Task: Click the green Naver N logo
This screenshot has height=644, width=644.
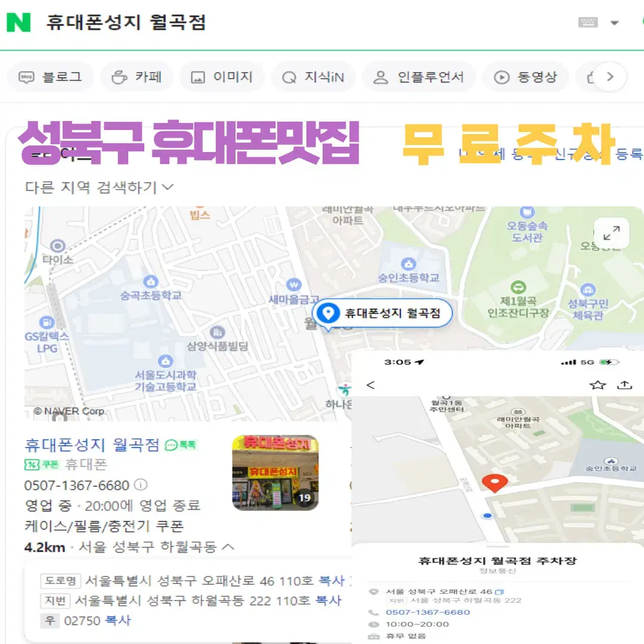Action: pos(18,22)
